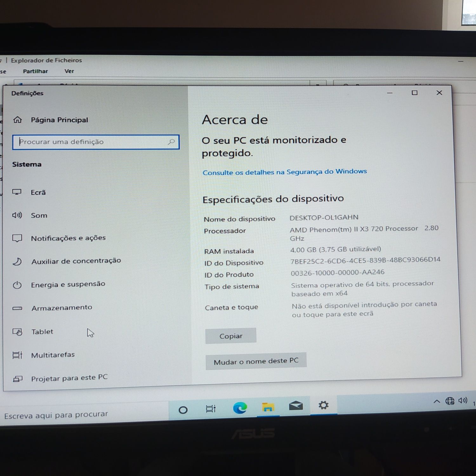Open the Projetar para este PC icon
The width and height of the screenshot is (476, 476).
[18, 379]
